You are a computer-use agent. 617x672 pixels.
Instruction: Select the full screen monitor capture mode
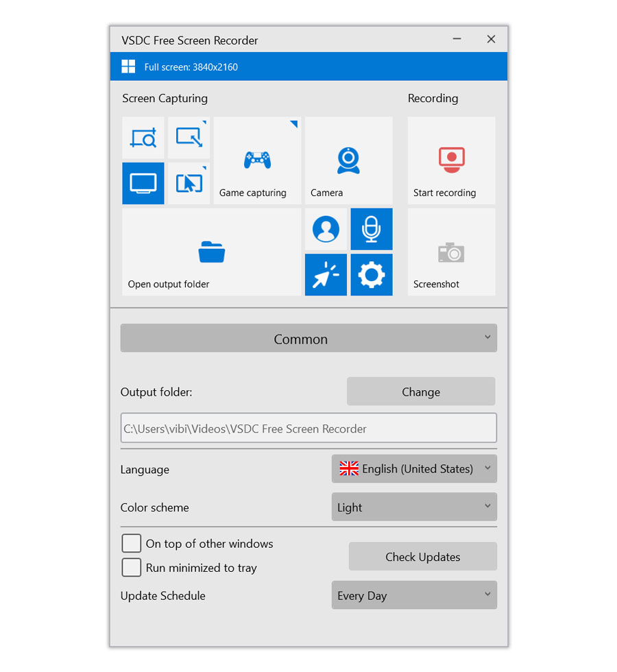point(143,184)
